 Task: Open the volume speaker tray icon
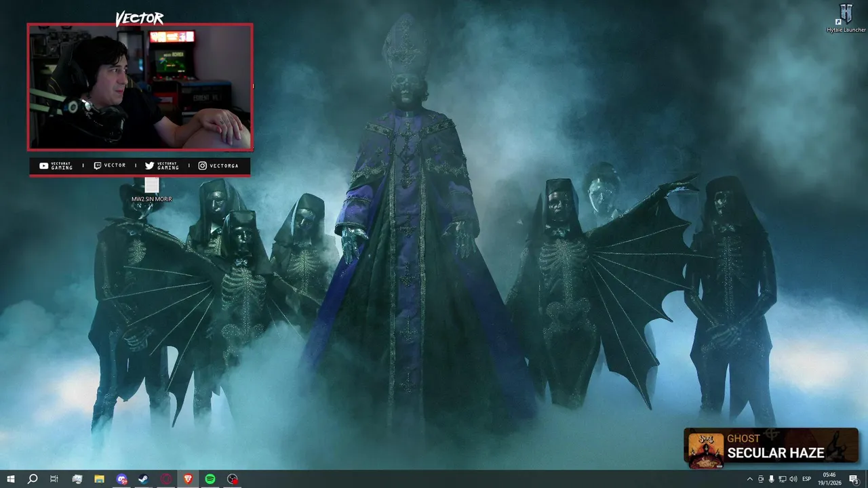click(x=793, y=479)
